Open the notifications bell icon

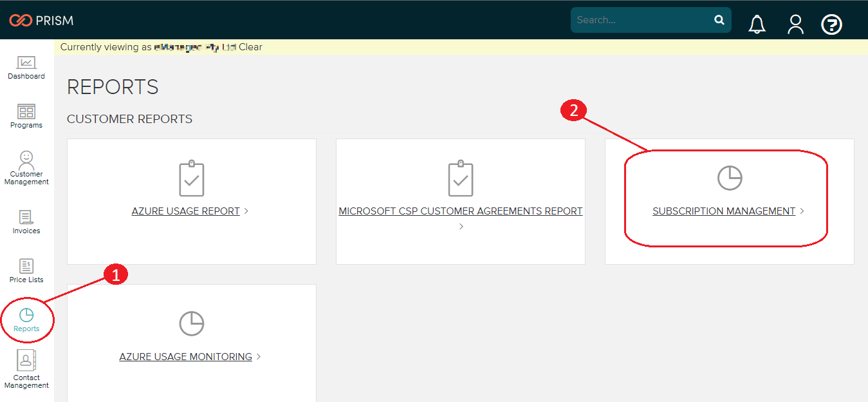(x=757, y=24)
